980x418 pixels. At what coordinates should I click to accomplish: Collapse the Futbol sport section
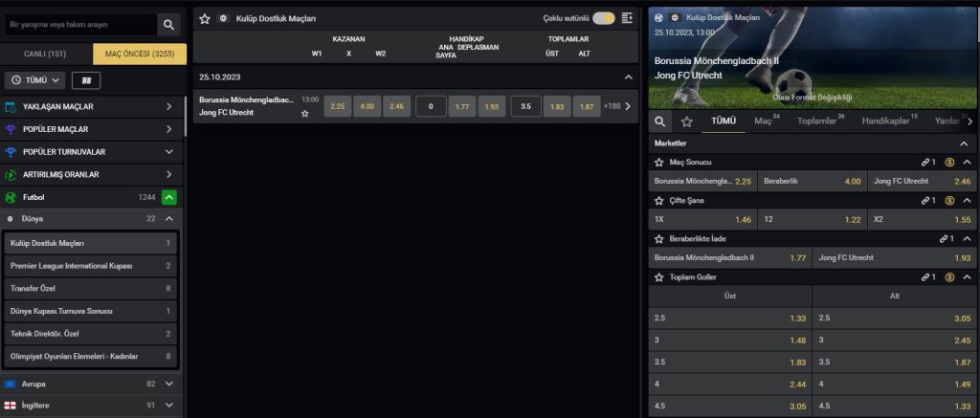click(x=168, y=197)
